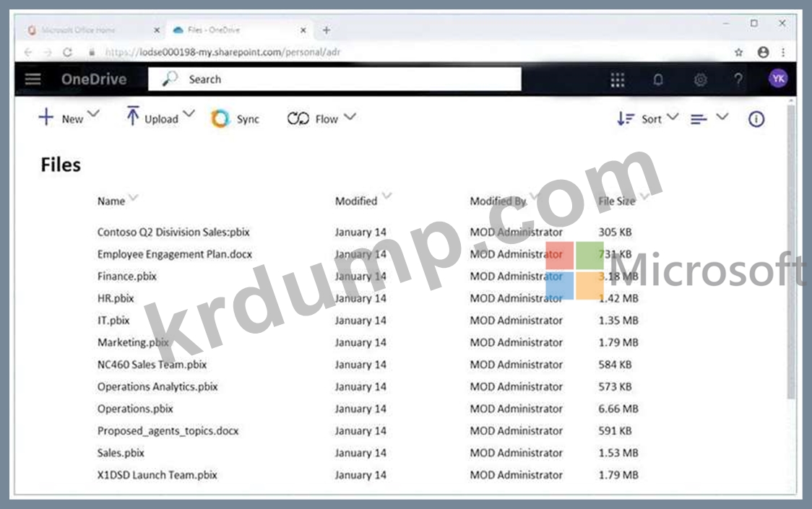Switch to Files - OneDrive tab
This screenshot has height=509, width=812.
point(239,30)
